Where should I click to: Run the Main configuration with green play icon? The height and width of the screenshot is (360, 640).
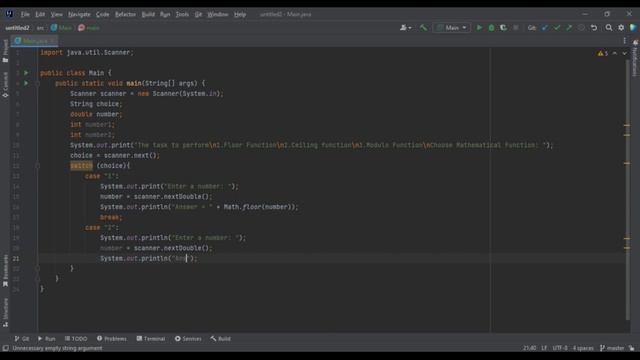coord(479,28)
